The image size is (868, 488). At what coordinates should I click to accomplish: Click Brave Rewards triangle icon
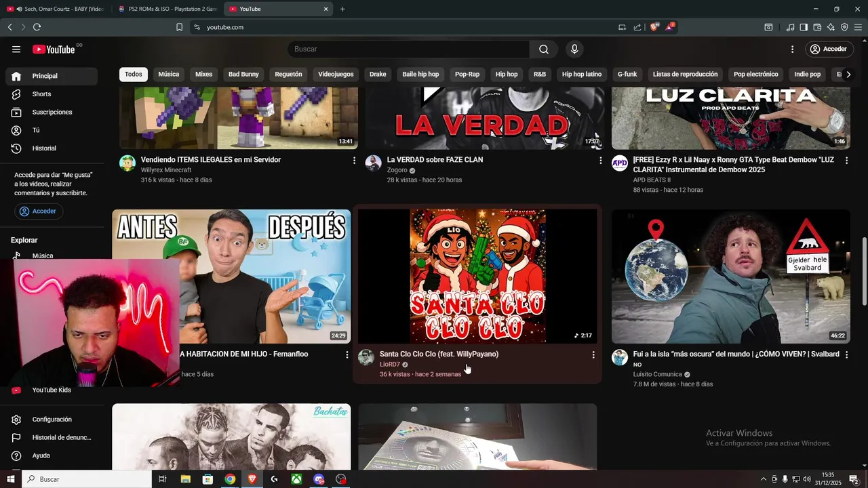(671, 27)
